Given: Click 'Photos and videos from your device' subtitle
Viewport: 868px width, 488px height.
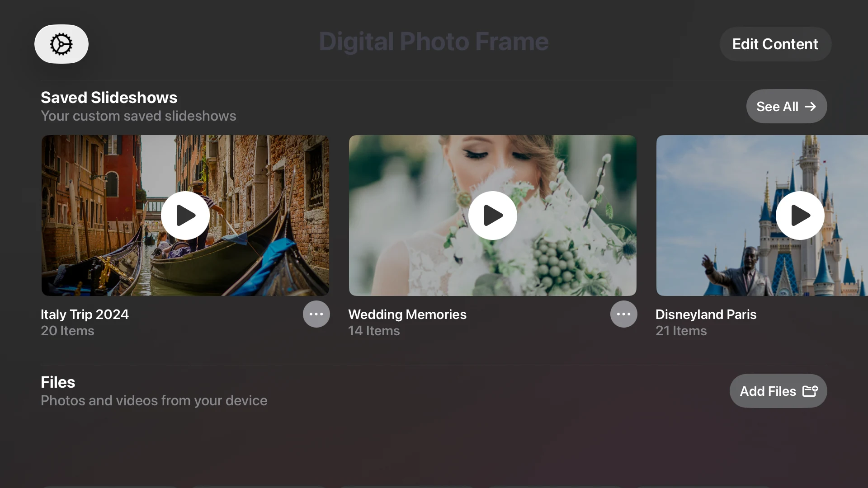Looking at the screenshot, I should (154, 401).
